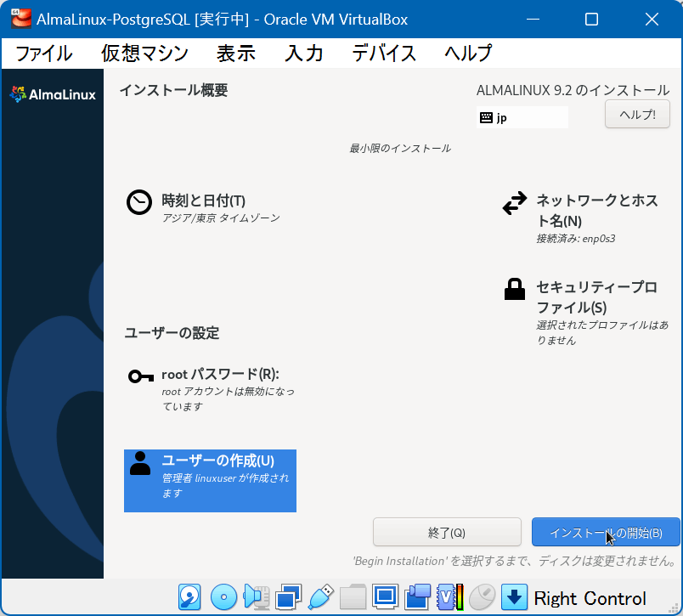
Task: Click the Right Control host key label
Action: click(x=590, y=598)
